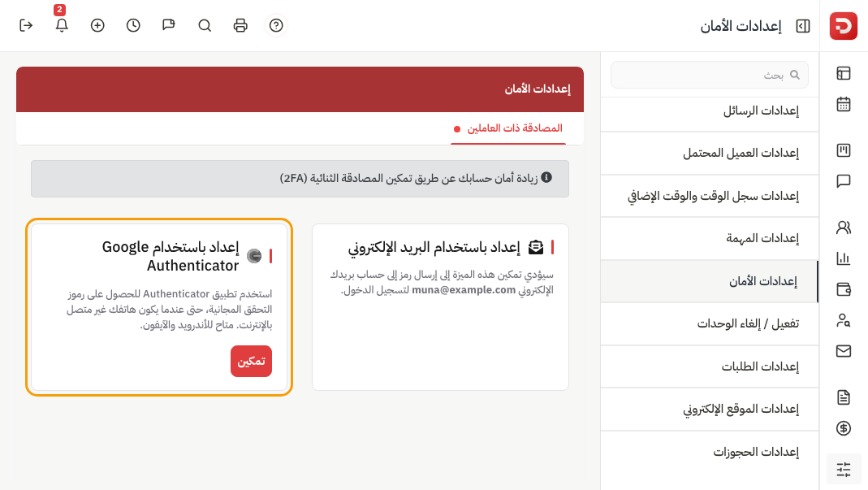The width and height of the screenshot is (868, 490).
Task: Click the email envelope icon in card
Action: pos(536,247)
